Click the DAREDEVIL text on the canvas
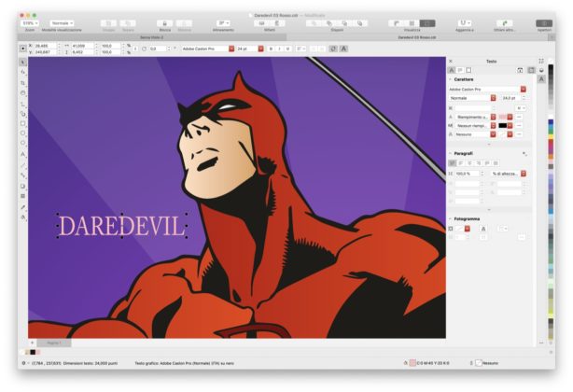Viewport: 573px width, 392px height. (121, 226)
